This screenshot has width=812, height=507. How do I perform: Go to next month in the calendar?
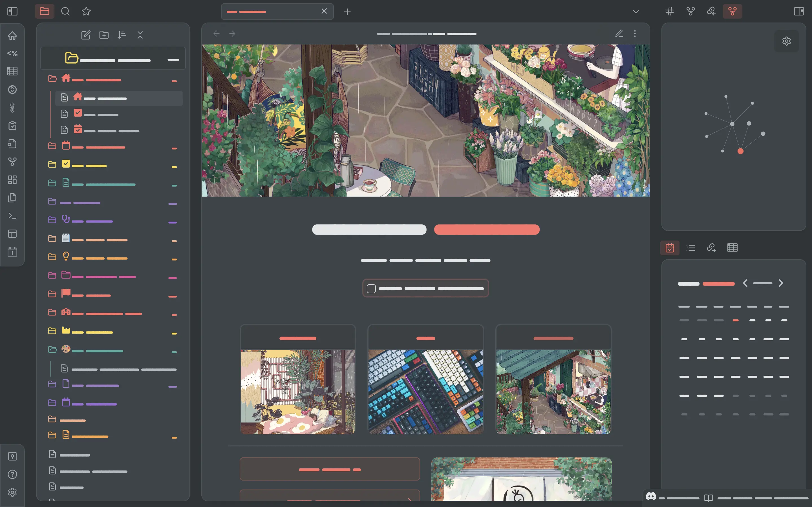point(781,283)
